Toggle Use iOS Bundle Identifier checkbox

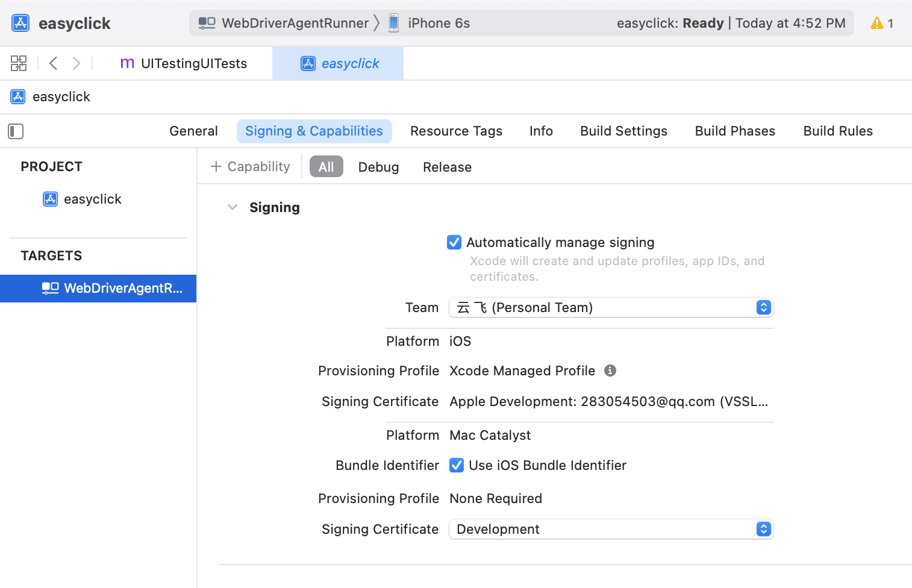[457, 465]
